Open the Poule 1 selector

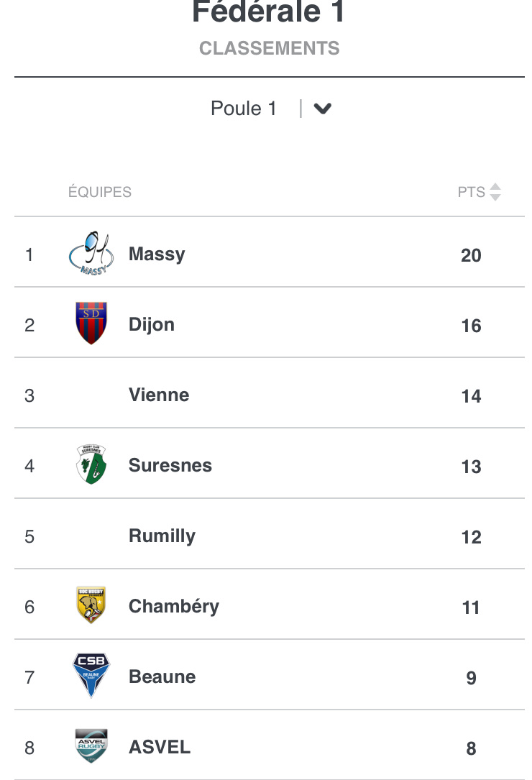pos(244,109)
